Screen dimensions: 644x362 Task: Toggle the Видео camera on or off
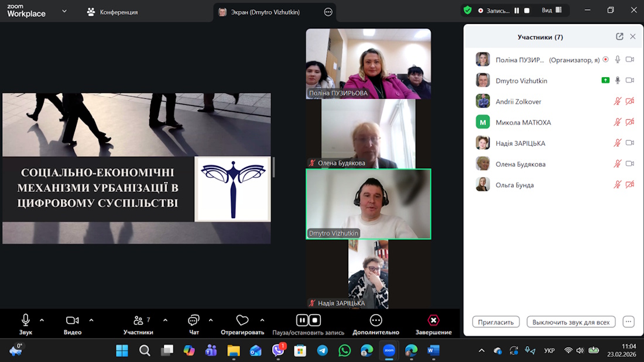click(72, 320)
